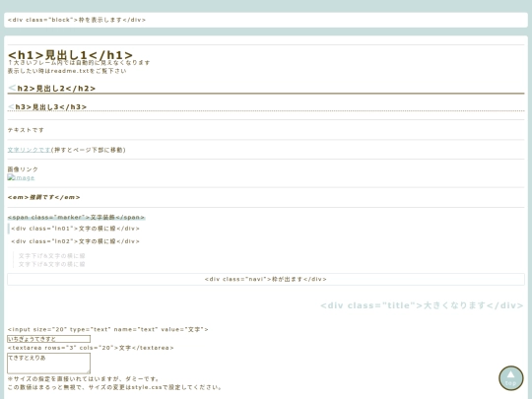This screenshot has height=399, width=532.
Task: Click the round top scroll button
Action: point(511,378)
